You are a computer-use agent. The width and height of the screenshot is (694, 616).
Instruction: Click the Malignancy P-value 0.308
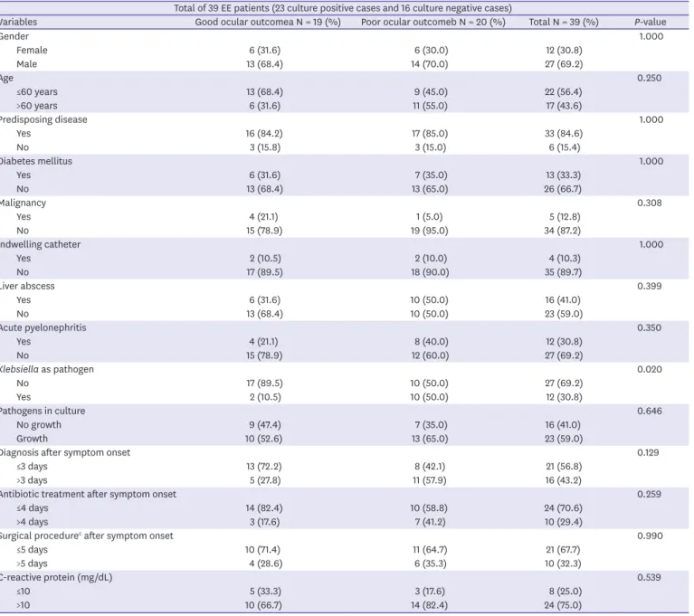650,203
